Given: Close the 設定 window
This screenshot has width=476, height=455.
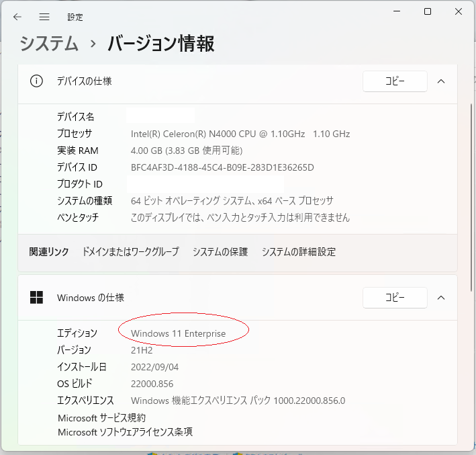Looking at the screenshot, I should click(459, 11).
